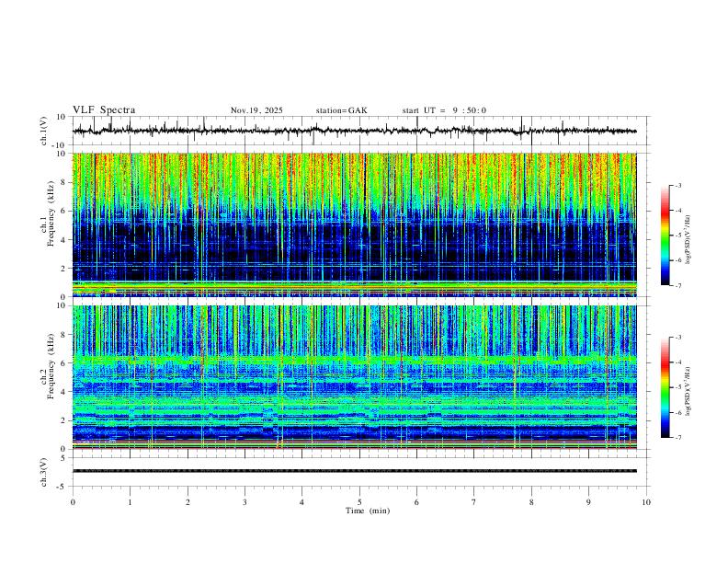Click inside the ch.1 spectrogram panel
Viewport: 728px width, 563px height.
pyautogui.click(x=354, y=224)
